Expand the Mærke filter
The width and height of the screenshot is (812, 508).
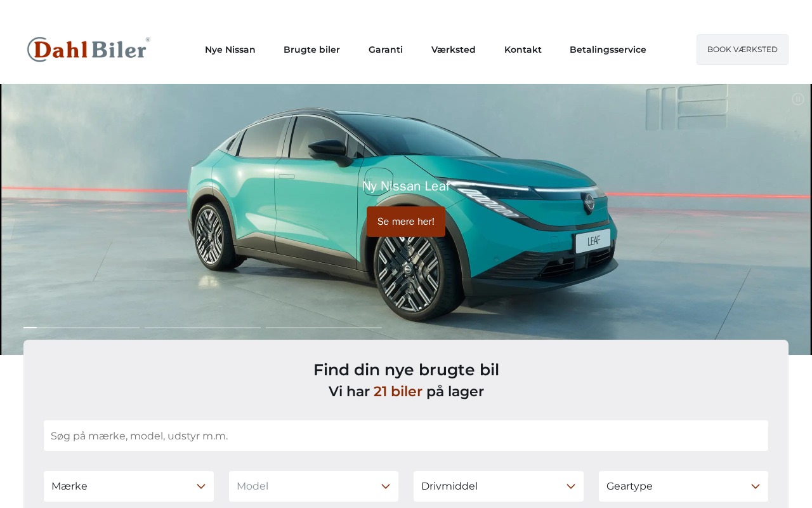pos(129,486)
